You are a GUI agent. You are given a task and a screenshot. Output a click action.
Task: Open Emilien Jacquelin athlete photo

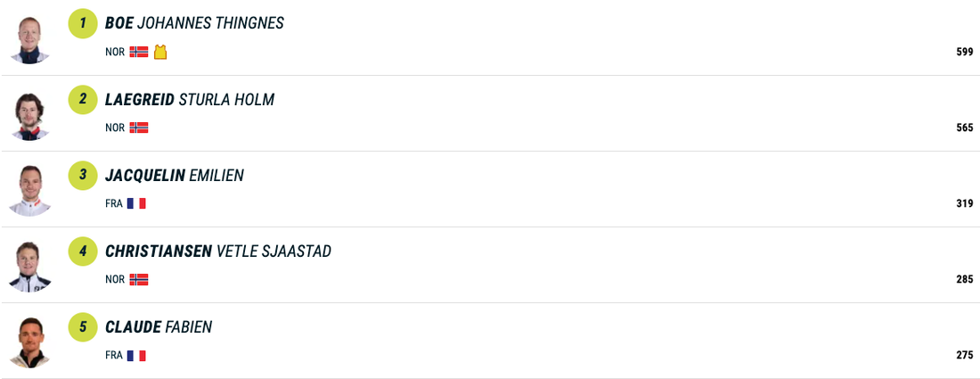pos(30,190)
